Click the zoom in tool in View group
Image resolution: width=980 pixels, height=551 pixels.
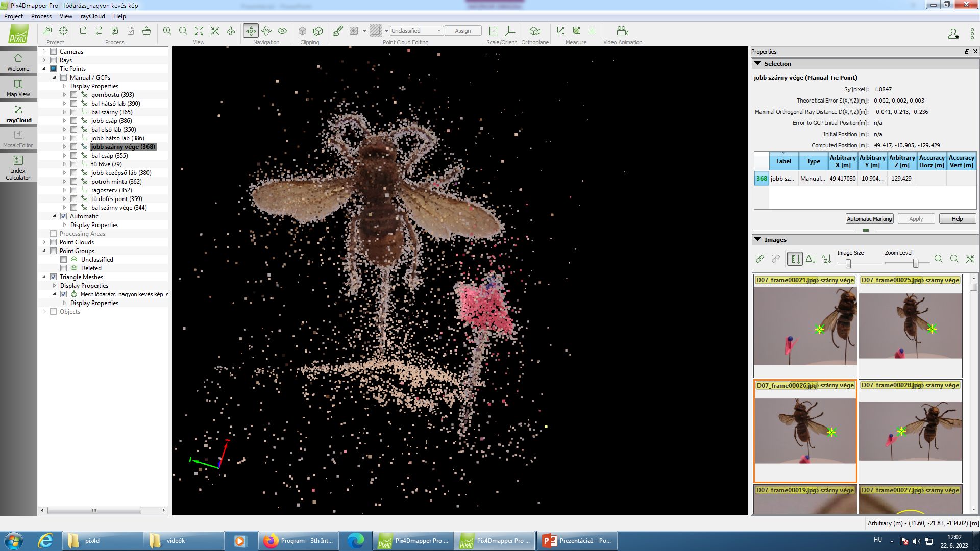pos(167,31)
